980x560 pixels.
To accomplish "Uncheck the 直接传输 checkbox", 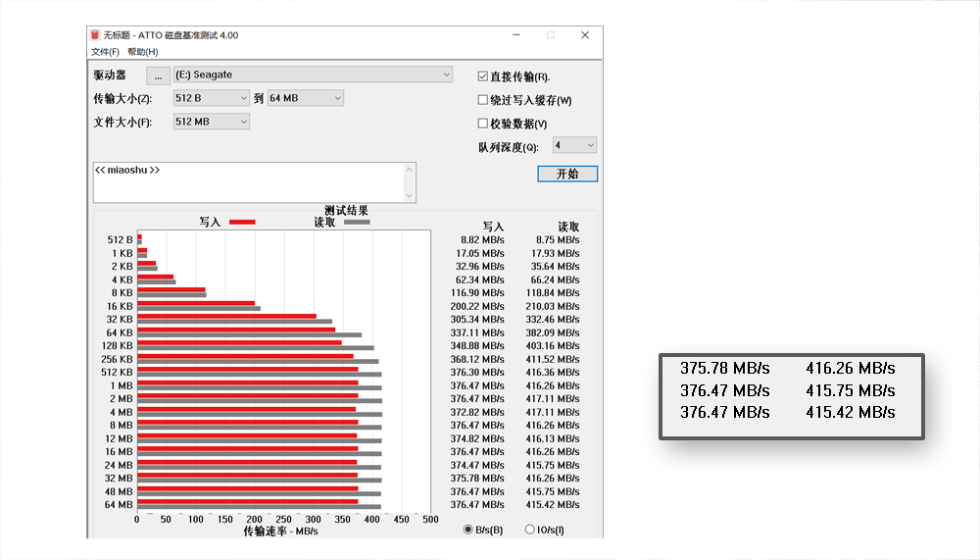I will pyautogui.click(x=483, y=76).
